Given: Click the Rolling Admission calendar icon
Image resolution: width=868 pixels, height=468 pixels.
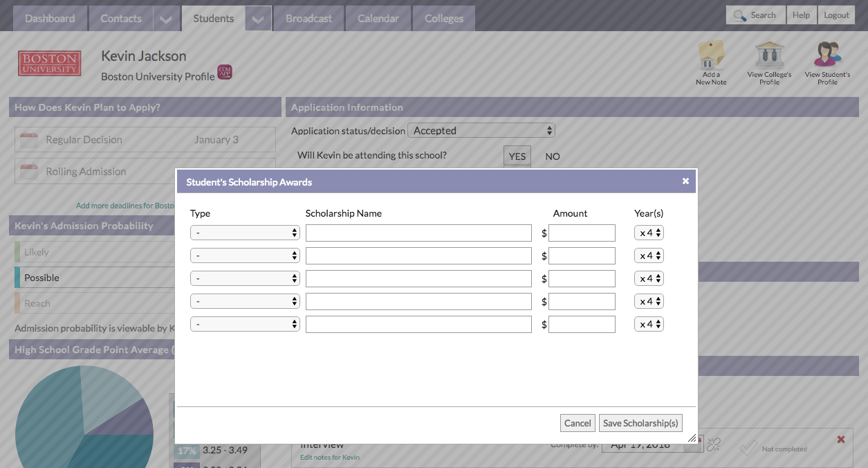Looking at the screenshot, I should (29, 172).
